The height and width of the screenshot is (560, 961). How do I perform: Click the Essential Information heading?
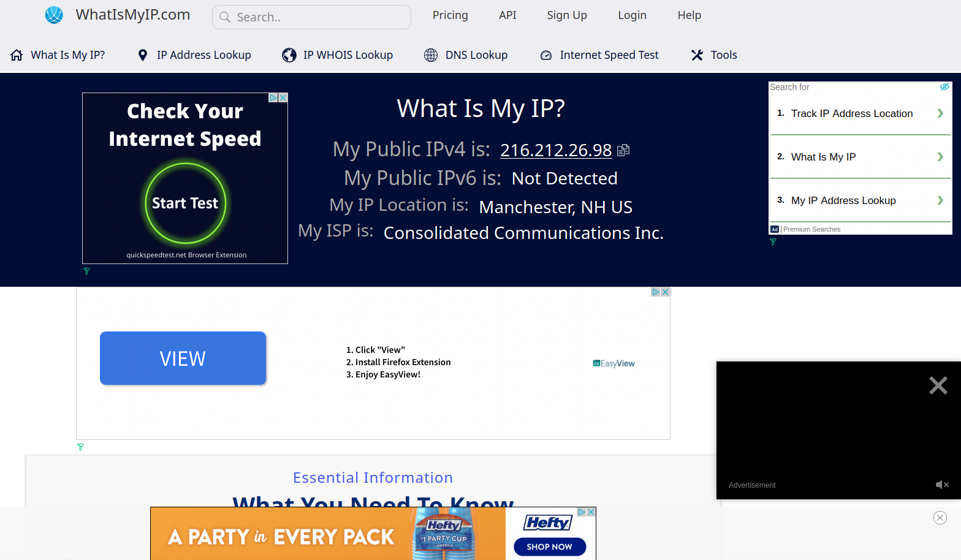[x=373, y=478]
